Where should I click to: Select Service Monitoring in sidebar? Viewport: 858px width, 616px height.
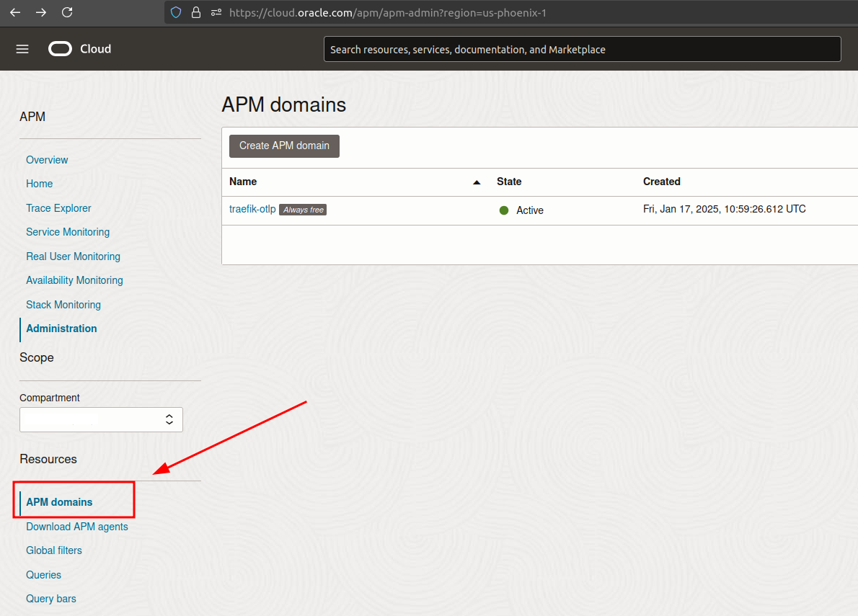coord(68,232)
